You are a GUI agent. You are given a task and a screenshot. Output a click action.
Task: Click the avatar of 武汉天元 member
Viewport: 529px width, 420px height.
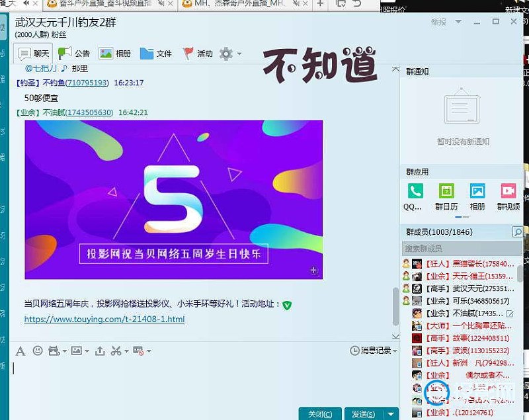pos(417,288)
